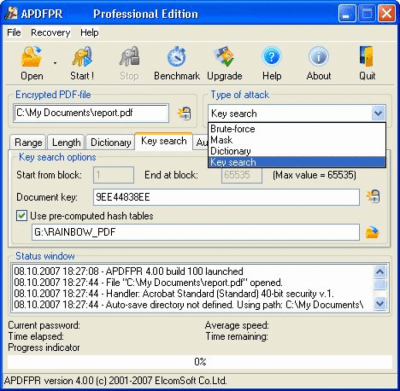This screenshot has height=391, width=400.
Task: Click the lock icon beside Document key
Action: tap(373, 197)
